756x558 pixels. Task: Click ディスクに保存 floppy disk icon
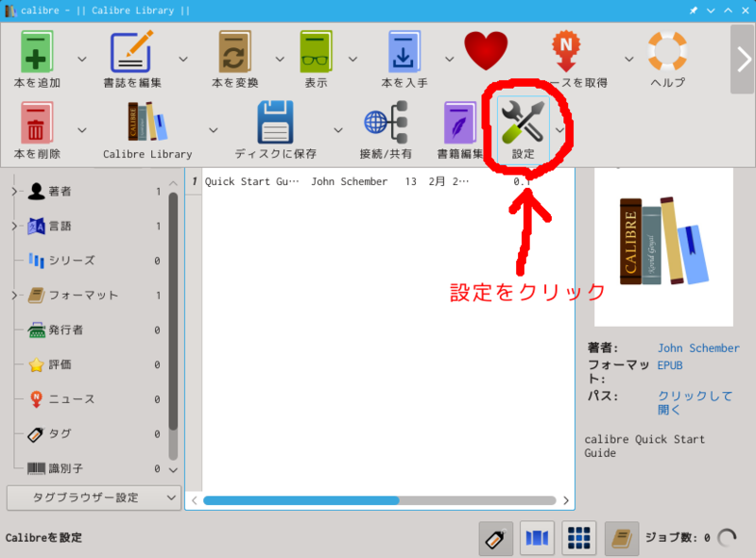pyautogui.click(x=275, y=123)
